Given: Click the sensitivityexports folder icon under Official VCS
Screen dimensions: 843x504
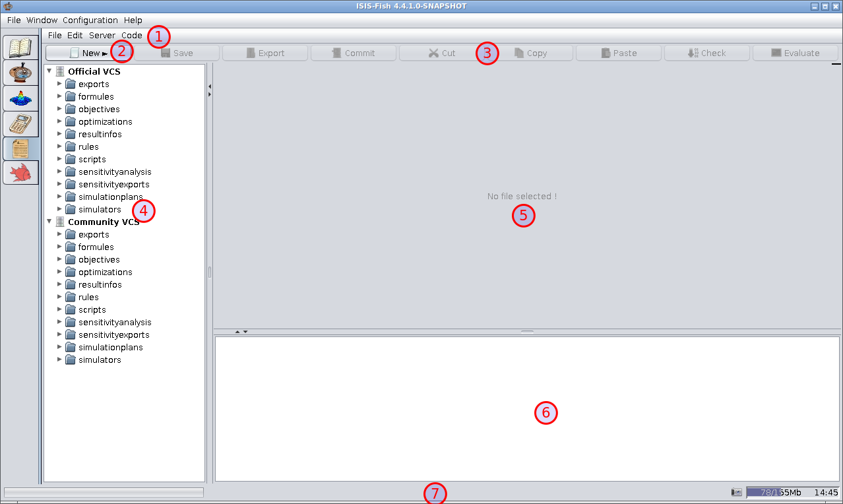Looking at the screenshot, I should pos(71,184).
